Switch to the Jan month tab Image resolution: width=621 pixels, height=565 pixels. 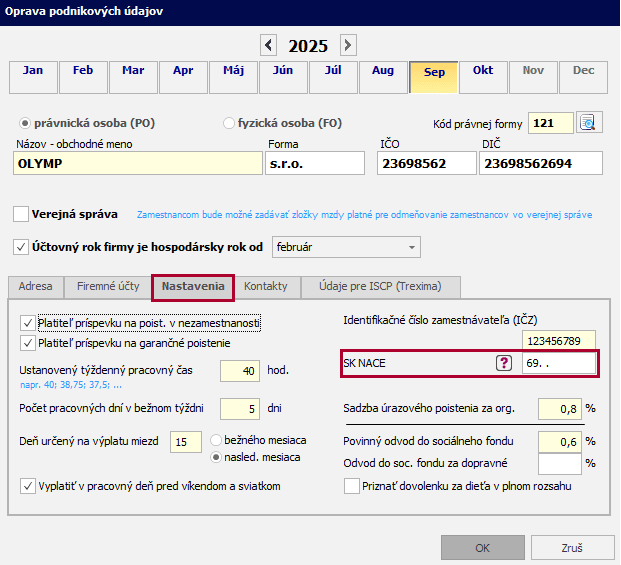pos(33,76)
